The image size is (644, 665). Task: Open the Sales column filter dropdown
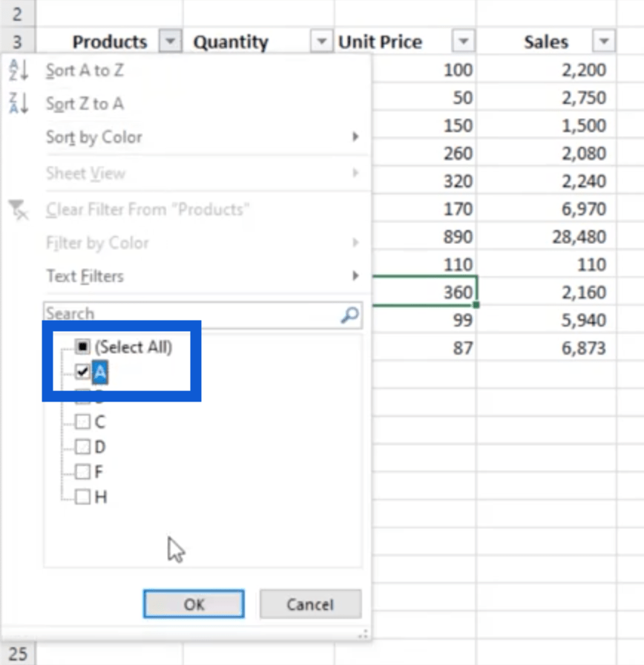pos(604,41)
